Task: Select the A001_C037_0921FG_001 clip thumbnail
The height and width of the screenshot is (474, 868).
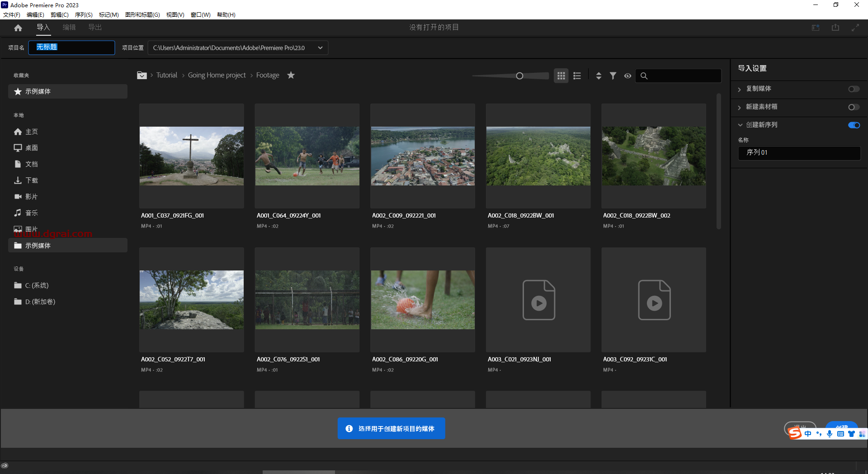Action: (191, 156)
